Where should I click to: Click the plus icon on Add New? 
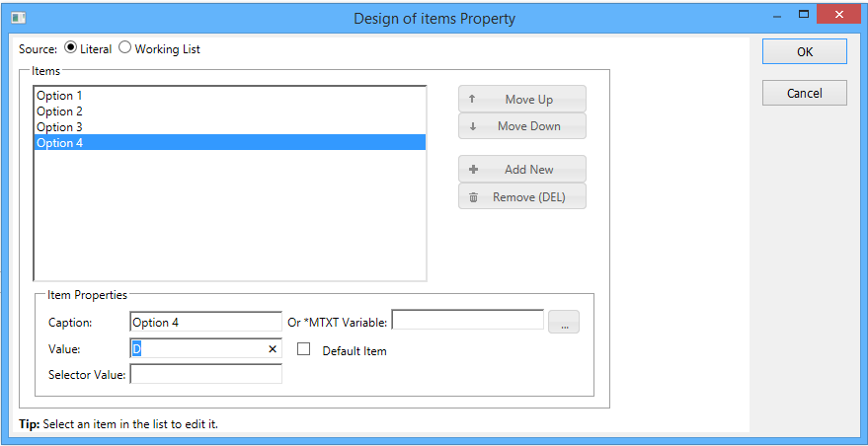coord(473,170)
